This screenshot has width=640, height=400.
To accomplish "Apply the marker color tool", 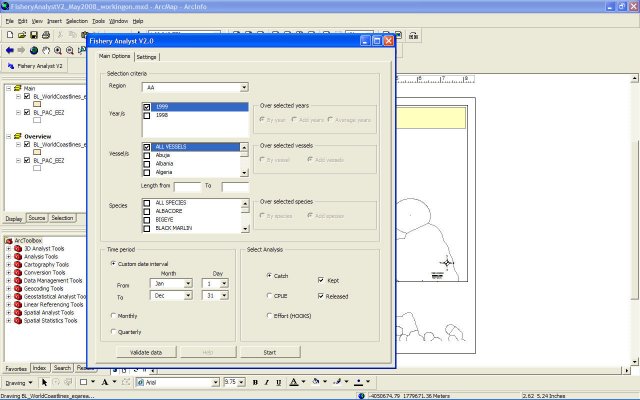I will [x=358, y=382].
